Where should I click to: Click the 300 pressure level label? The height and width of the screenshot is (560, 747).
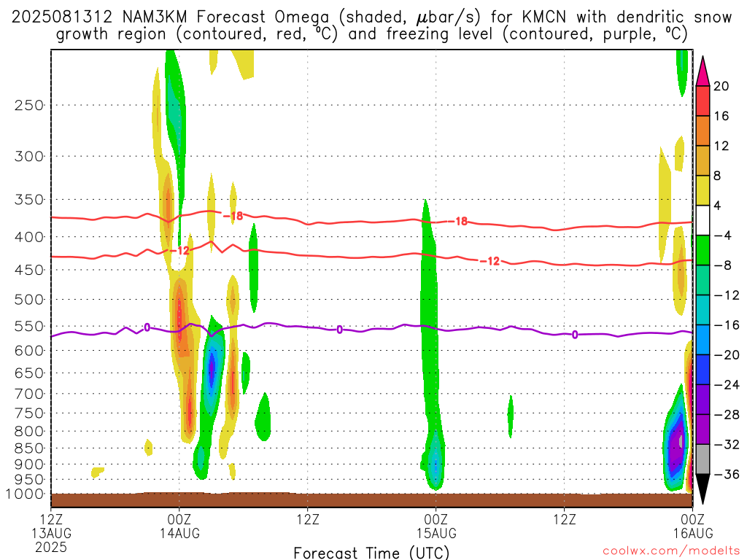(x=29, y=156)
